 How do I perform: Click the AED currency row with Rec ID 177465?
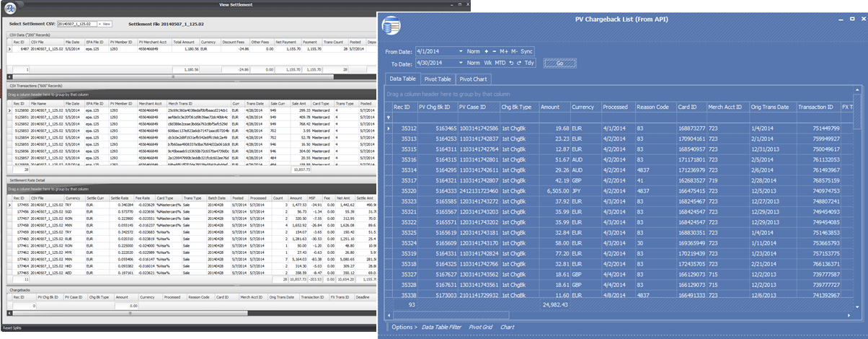[191, 274]
